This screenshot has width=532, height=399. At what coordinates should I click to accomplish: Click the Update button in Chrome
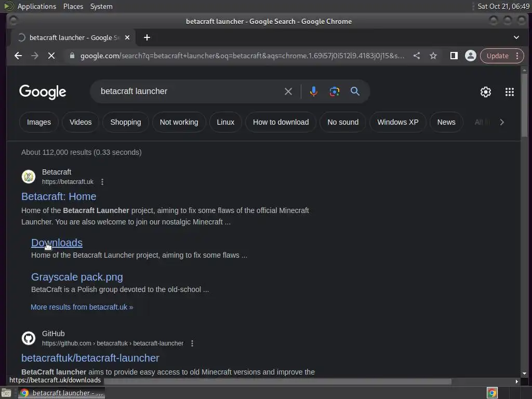coord(497,56)
